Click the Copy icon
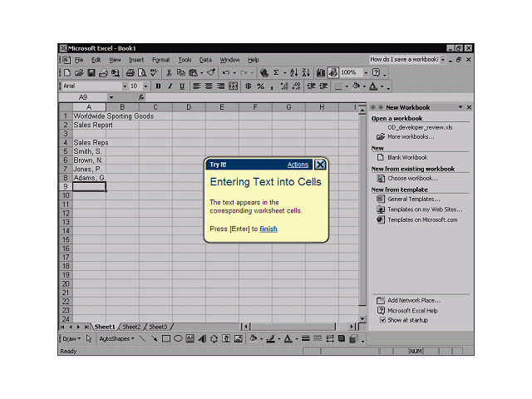The width and height of the screenshot is (532, 399). (181, 72)
